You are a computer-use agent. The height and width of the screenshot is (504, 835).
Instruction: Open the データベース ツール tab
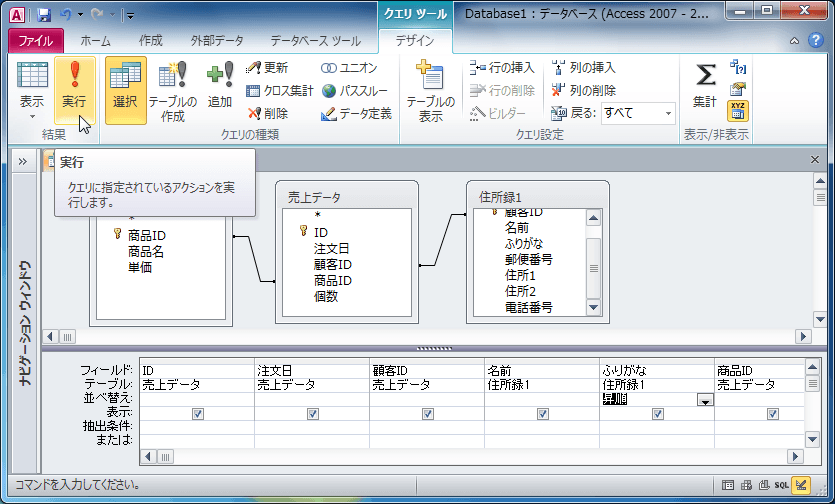click(315, 40)
